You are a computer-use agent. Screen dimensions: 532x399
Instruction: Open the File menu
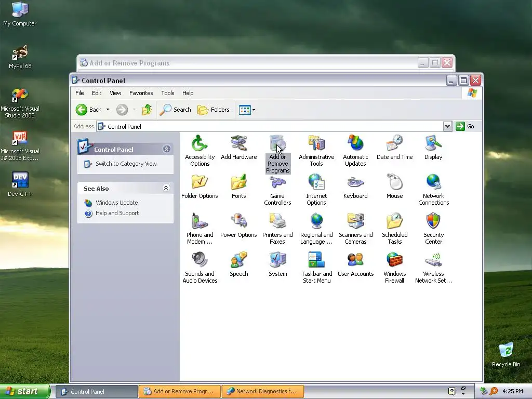pyautogui.click(x=79, y=93)
